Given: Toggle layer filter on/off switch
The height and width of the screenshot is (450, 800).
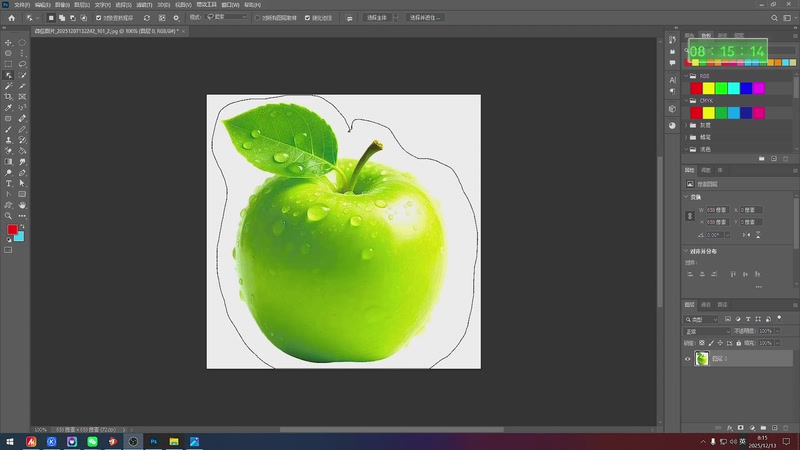Looking at the screenshot, I should pos(779,318).
